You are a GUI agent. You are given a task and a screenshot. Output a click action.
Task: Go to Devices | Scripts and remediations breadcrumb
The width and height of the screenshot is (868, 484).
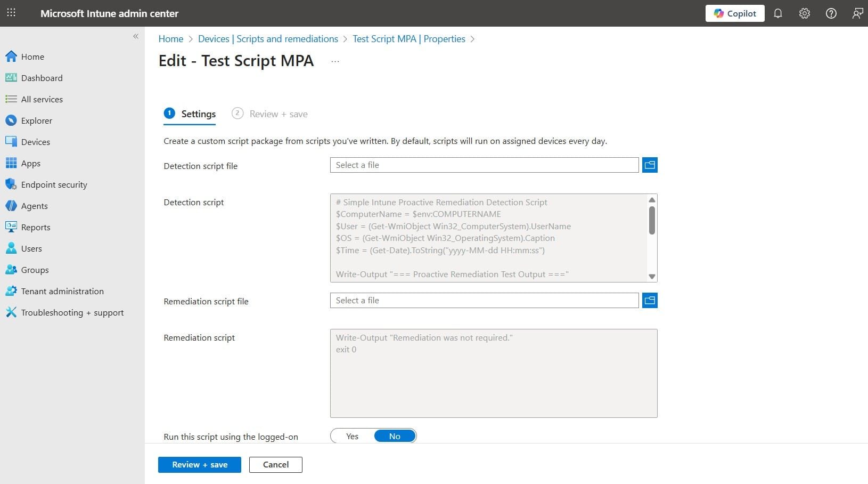click(x=268, y=39)
